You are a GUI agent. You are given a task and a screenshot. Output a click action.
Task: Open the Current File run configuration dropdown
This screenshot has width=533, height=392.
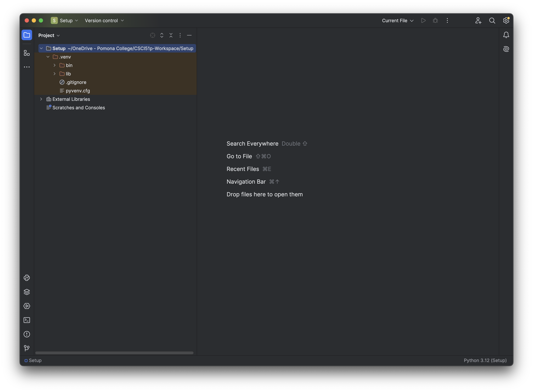398,21
